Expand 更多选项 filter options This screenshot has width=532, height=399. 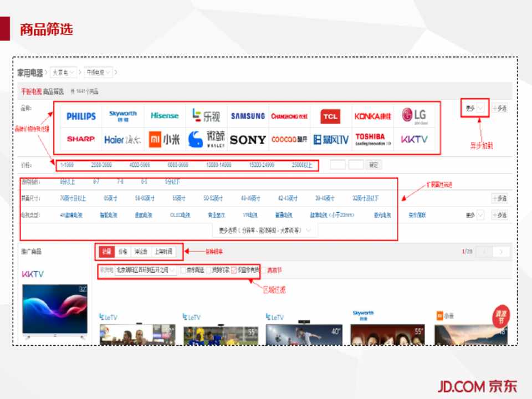(x=265, y=229)
